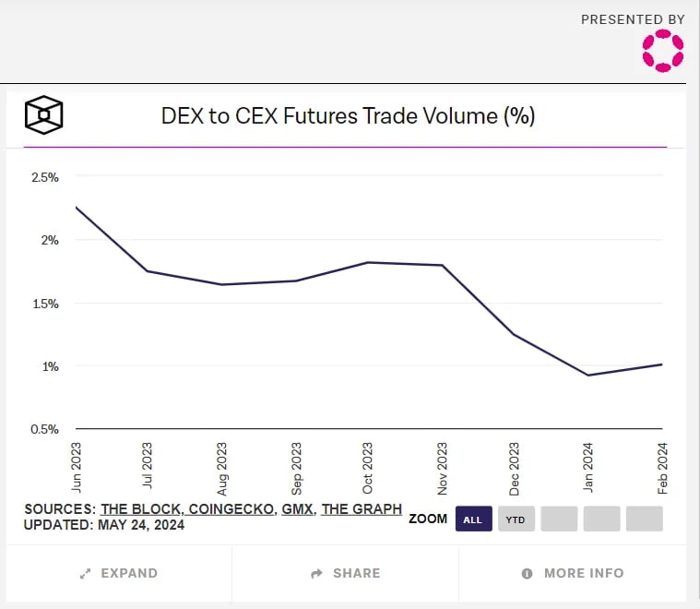Open THE BLOCK source link
This screenshot has height=609, width=700.
pyautogui.click(x=140, y=509)
